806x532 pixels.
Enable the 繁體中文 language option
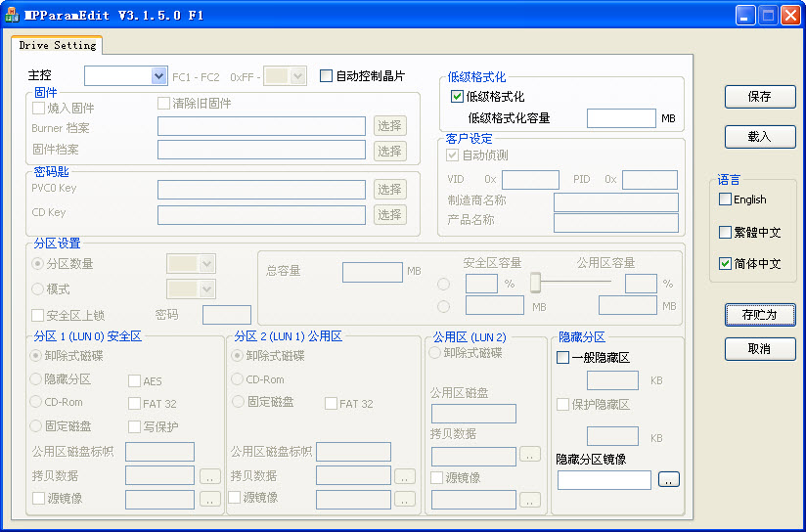point(725,233)
